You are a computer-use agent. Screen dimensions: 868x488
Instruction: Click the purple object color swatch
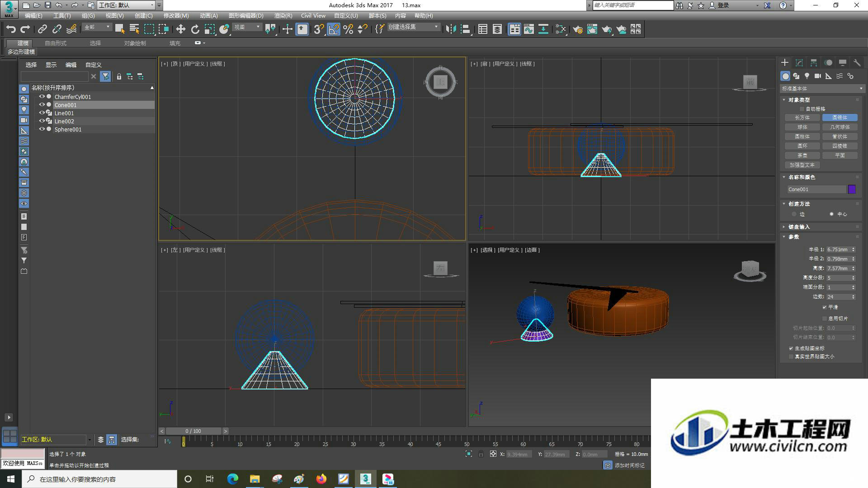852,189
